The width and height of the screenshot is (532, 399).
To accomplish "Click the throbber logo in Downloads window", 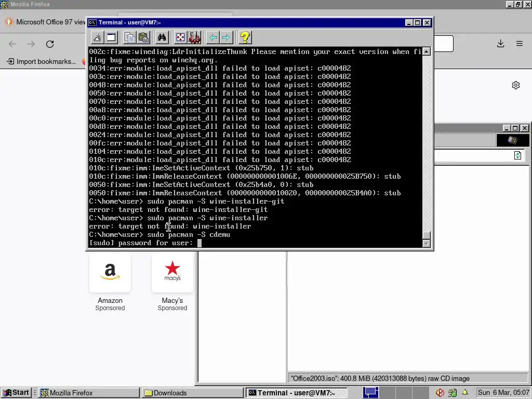I will pyautogui.click(x=513, y=140).
